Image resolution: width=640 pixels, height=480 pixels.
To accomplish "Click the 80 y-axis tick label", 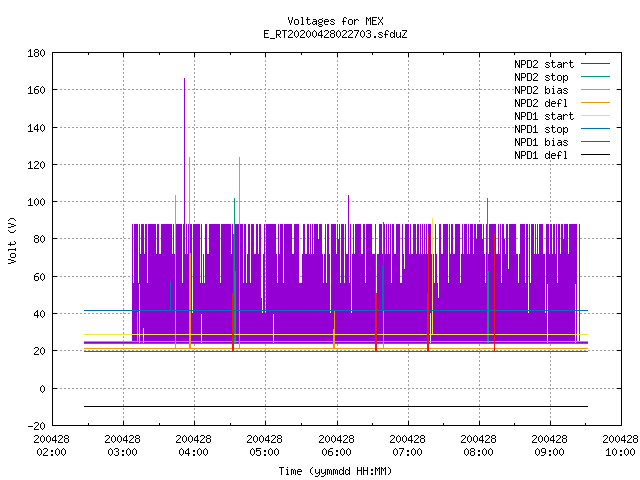I will (39, 239).
